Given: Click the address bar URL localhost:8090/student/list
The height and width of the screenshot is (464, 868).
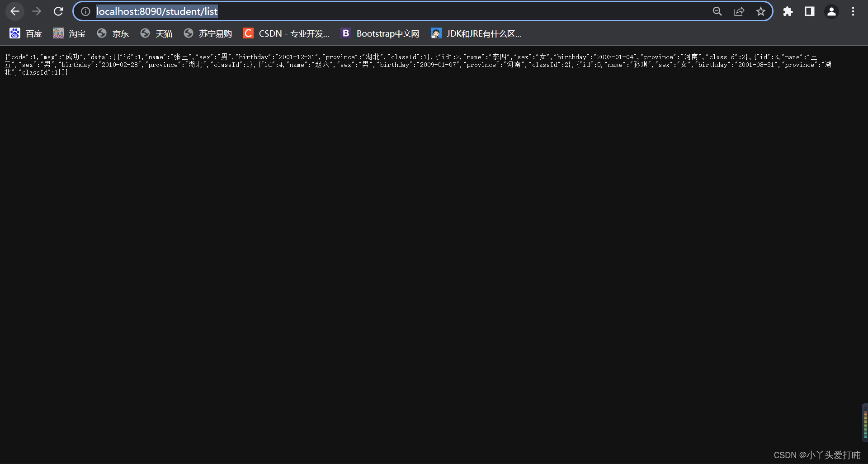Looking at the screenshot, I should click(x=157, y=11).
